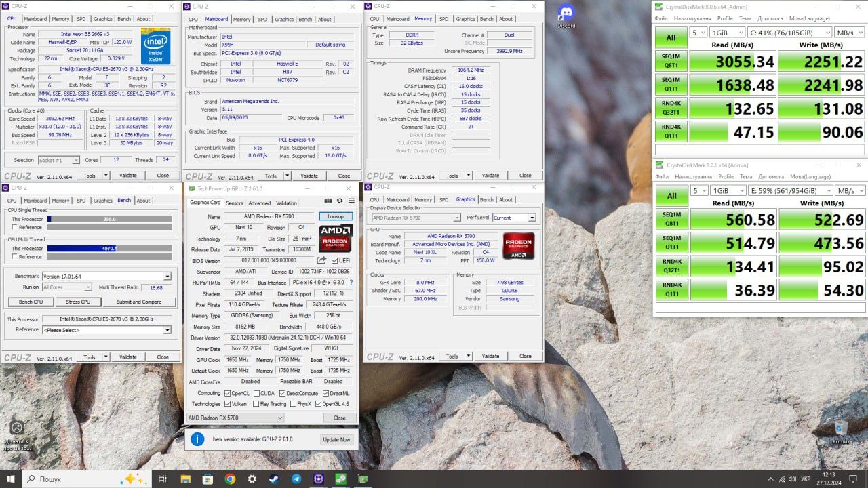The image size is (868, 488).
Task: Switch to the Validation tab in GPU-Z
Action: point(286,203)
